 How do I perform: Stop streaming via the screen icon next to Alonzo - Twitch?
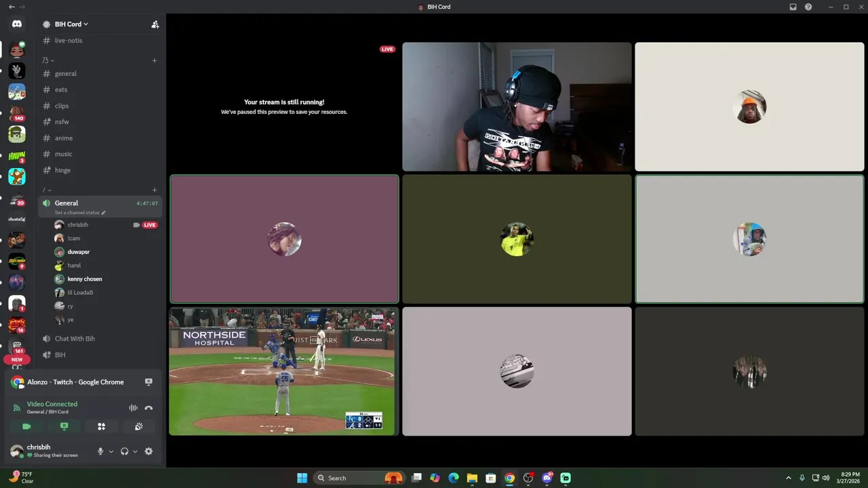point(149,382)
